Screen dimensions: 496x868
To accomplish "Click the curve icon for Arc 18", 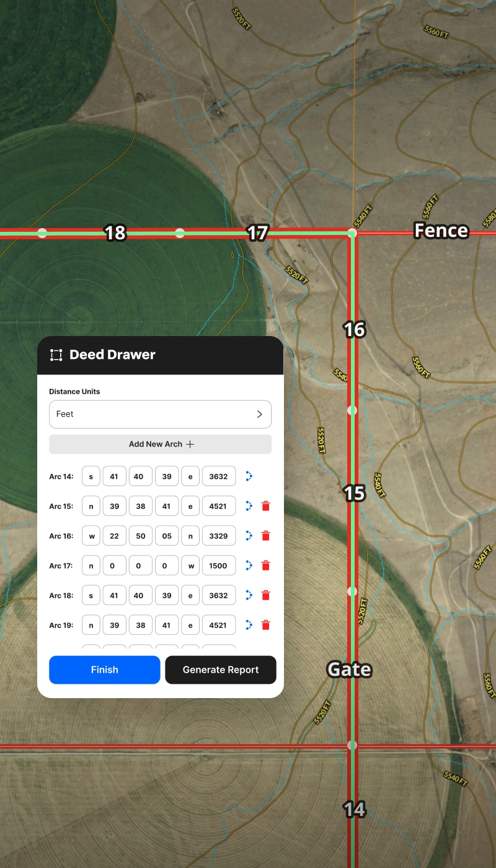I will tap(249, 595).
